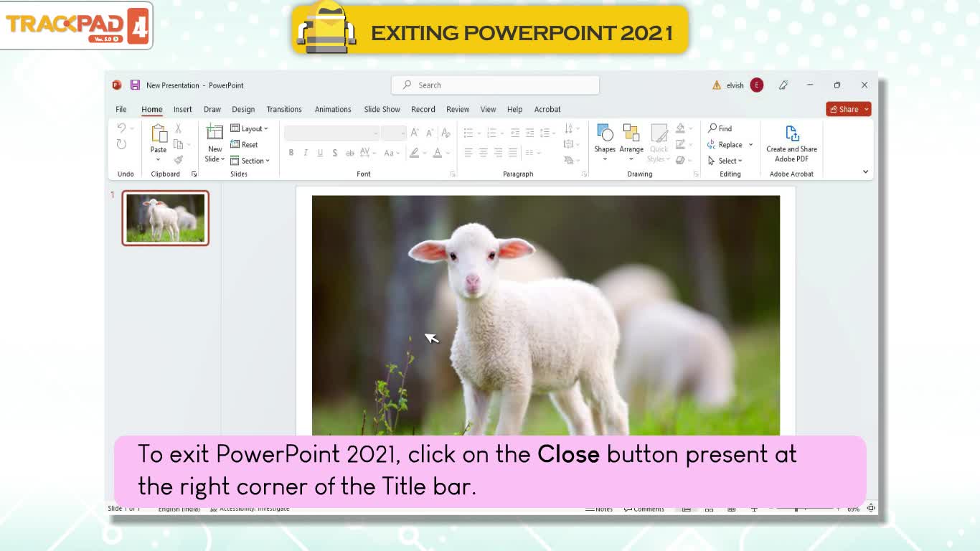Open the font size combo box
The width and height of the screenshot is (980, 551).
pos(394,133)
